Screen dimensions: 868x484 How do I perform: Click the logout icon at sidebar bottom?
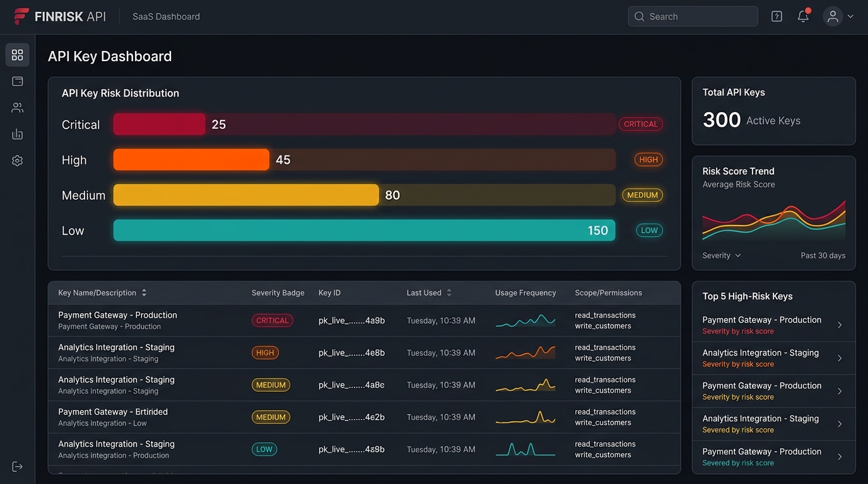click(x=18, y=466)
